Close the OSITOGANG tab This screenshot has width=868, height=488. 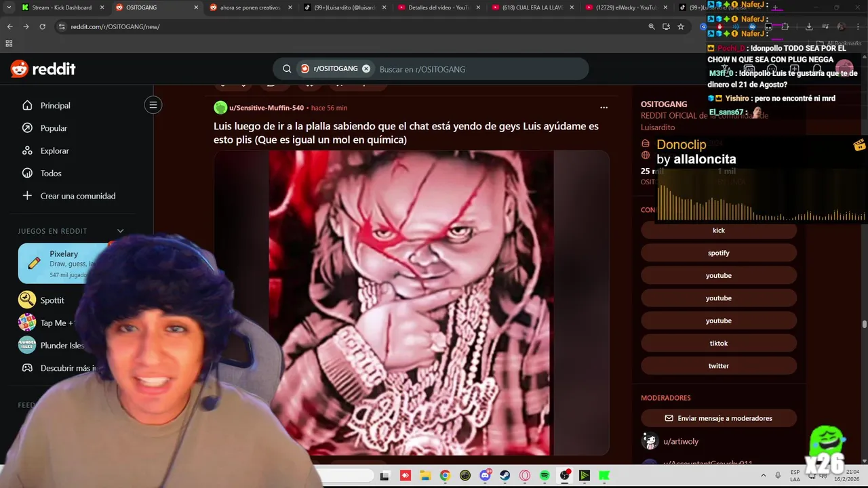[197, 7]
